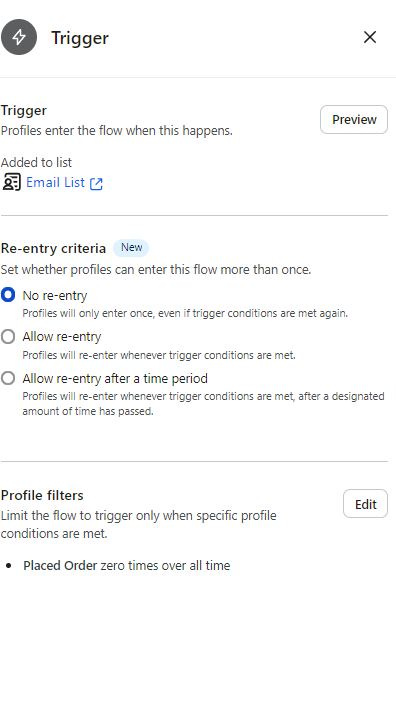Edit the profile filters

[x=365, y=504]
